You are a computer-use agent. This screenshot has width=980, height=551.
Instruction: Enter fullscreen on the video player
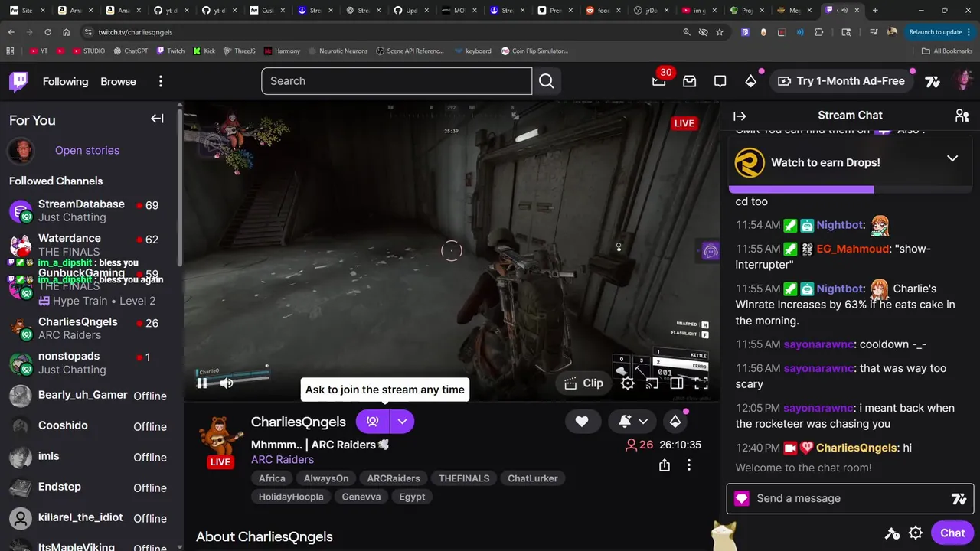tap(701, 383)
